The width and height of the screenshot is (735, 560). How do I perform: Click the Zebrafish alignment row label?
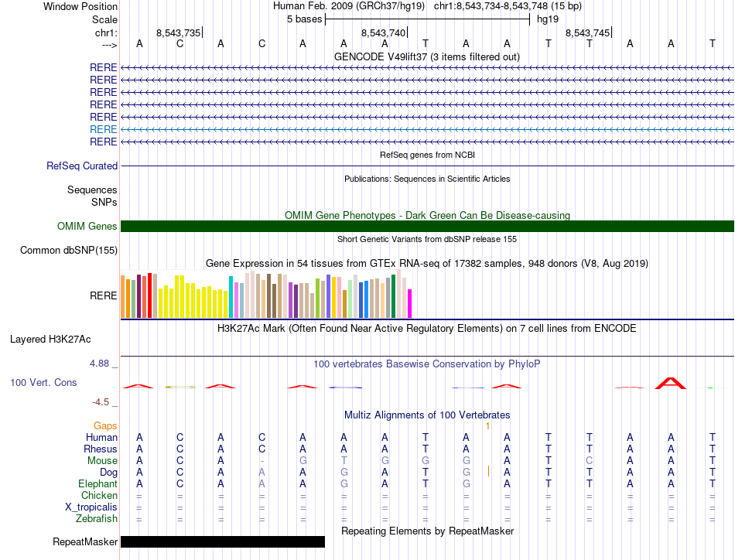[97, 519]
